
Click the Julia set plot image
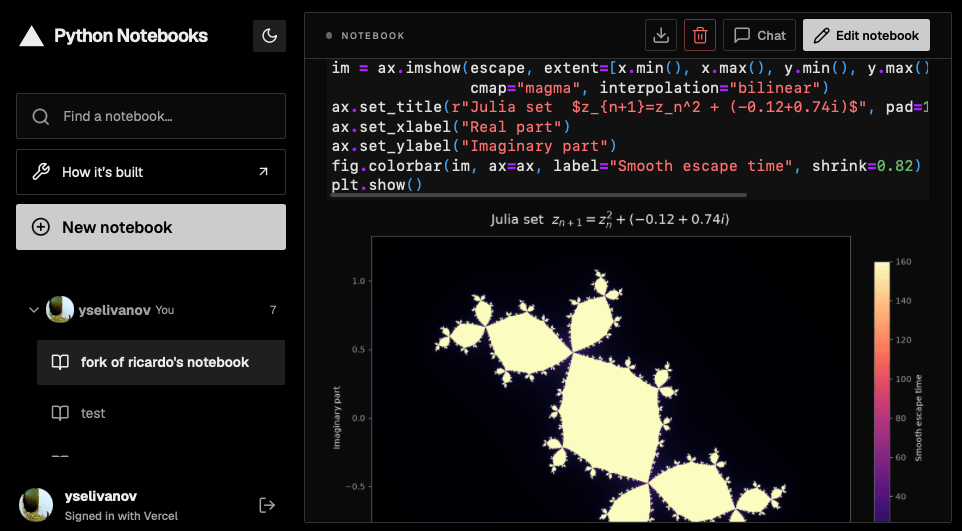[x=610, y=379]
